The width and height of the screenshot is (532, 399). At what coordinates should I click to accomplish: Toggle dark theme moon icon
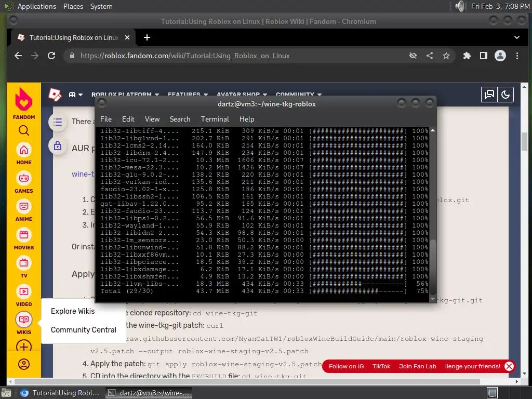tap(505, 95)
